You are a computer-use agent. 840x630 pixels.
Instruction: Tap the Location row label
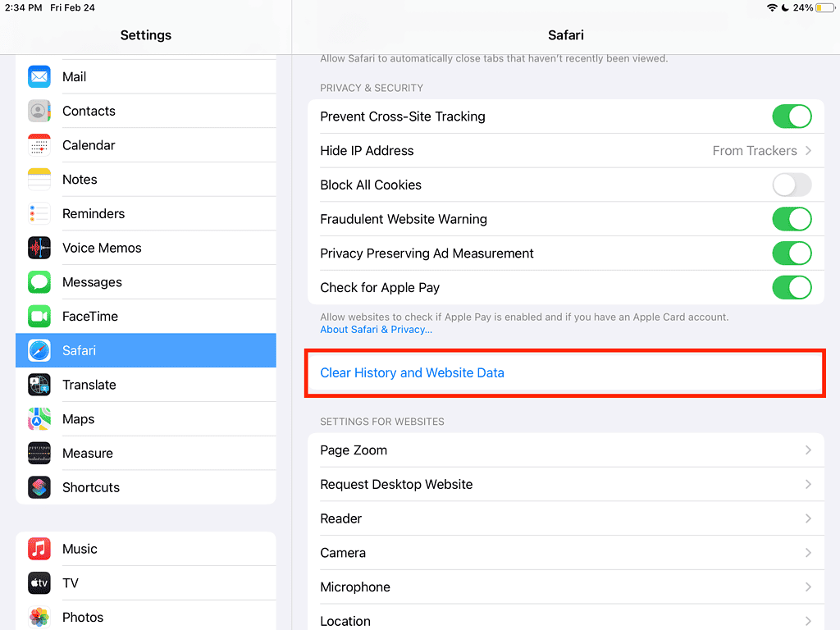[345, 622]
